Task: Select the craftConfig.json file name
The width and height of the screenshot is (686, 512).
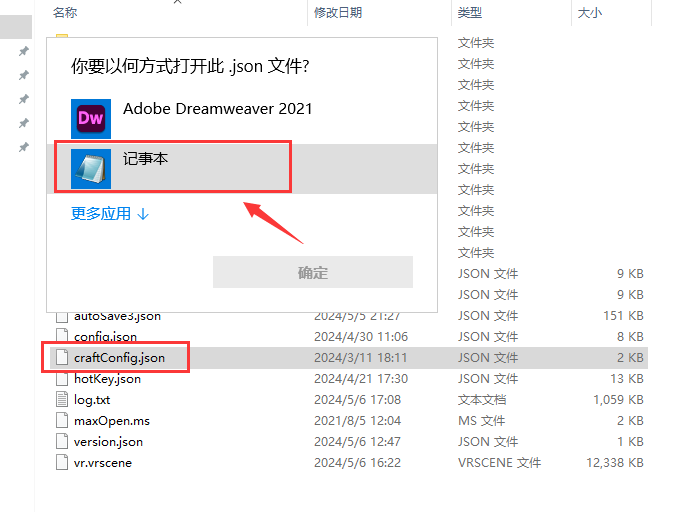Action: [119, 358]
